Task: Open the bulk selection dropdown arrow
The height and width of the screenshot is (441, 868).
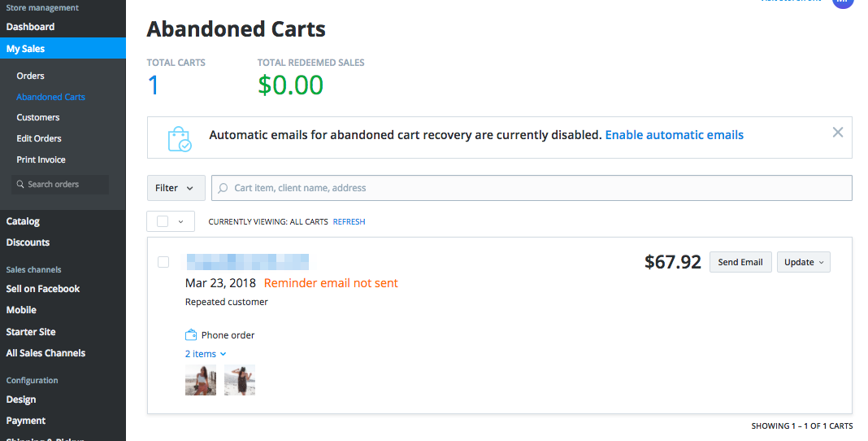Action: tap(181, 221)
